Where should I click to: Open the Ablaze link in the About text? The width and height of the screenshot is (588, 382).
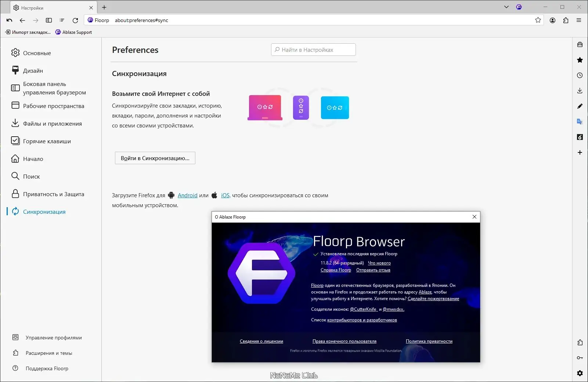[x=425, y=292]
